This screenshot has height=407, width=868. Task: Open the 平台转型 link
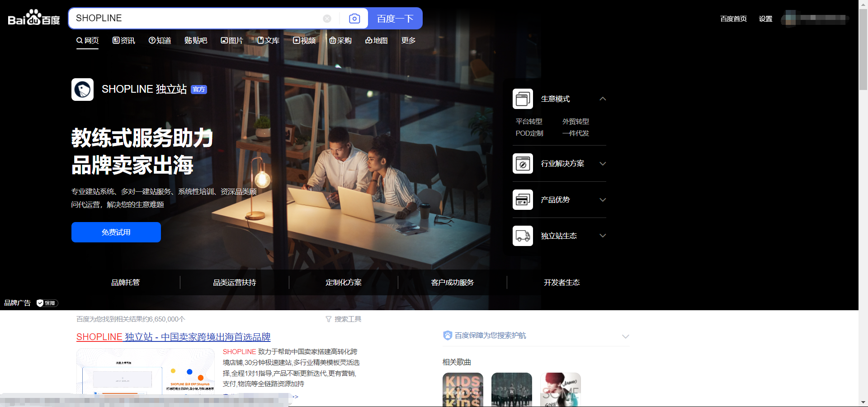coord(529,121)
